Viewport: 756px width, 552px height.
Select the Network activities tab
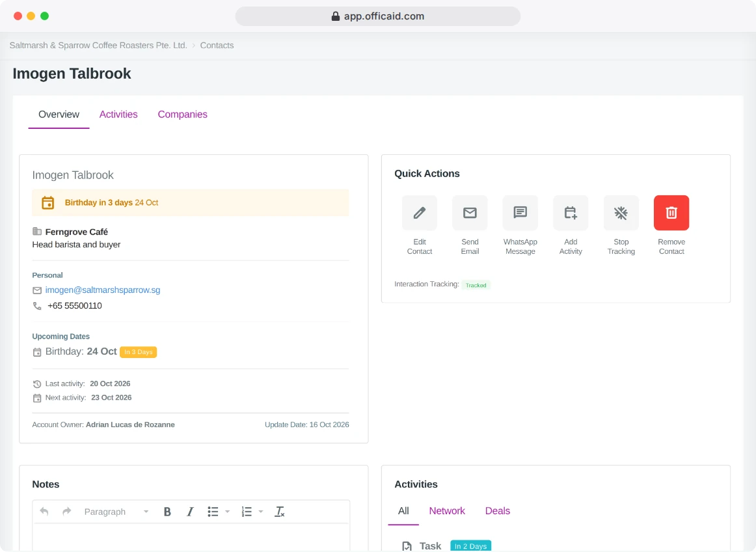[x=447, y=511]
